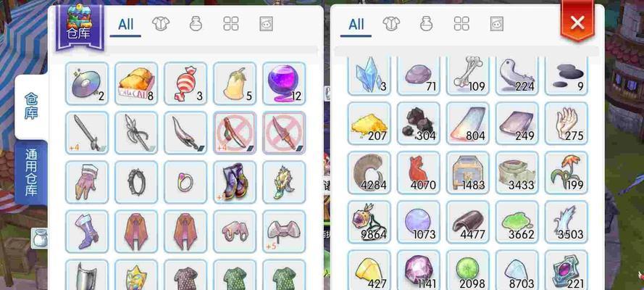Choose the +4 sword in the warehouse grid
The height and width of the screenshot is (290, 644).
[x=87, y=133]
